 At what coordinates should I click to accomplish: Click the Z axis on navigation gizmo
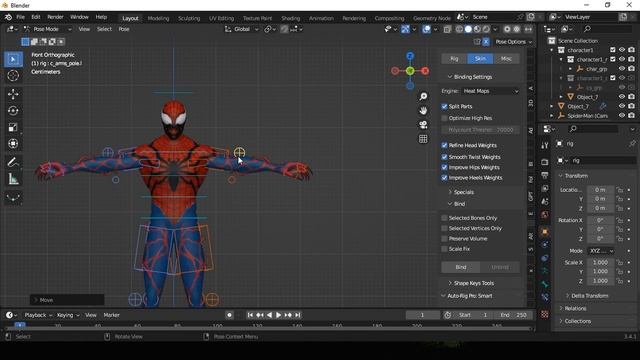coord(410,56)
